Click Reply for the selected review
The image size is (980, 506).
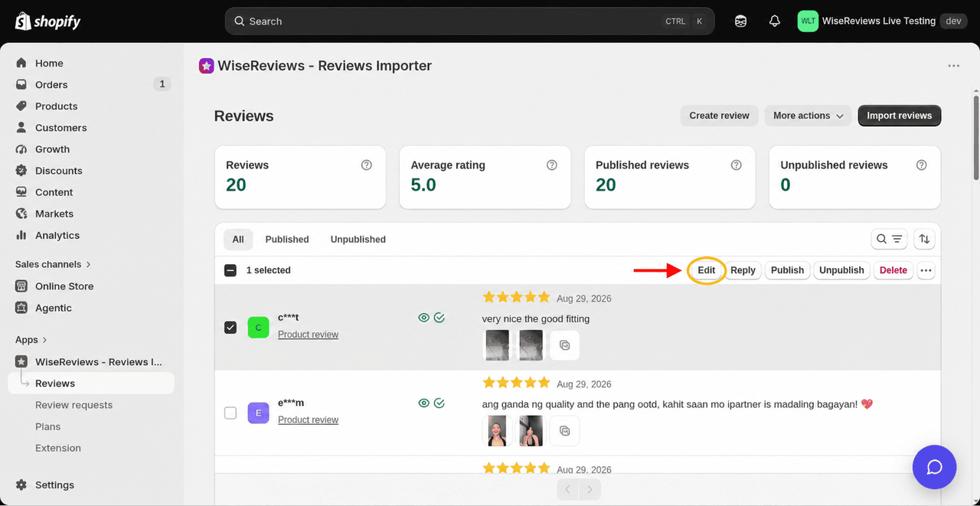(x=743, y=270)
